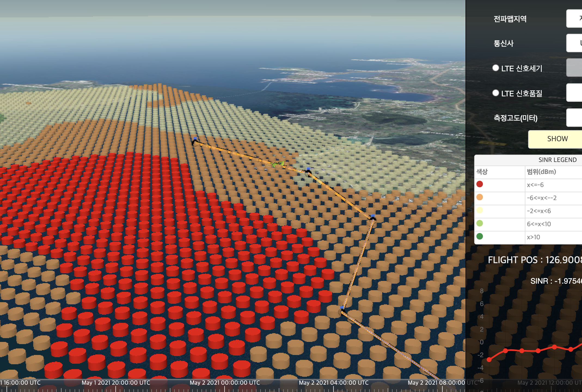Click the green drone icon on flight path
The image size is (582, 392).
pos(278,164)
